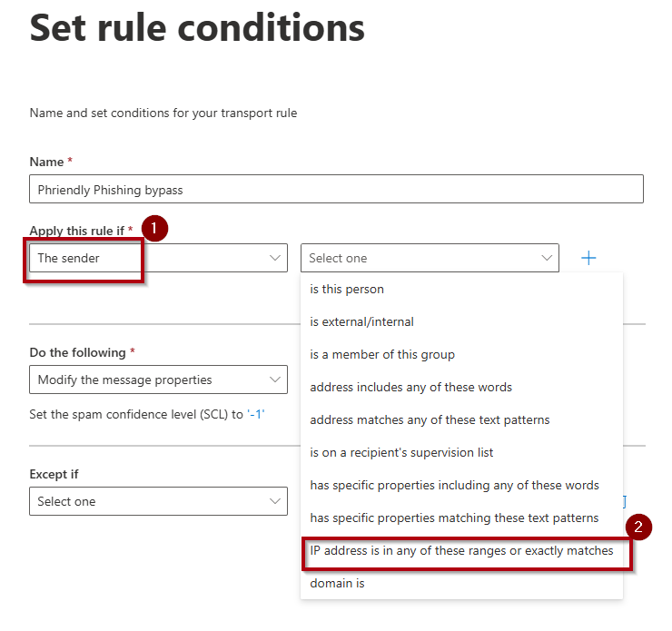Viewport: 672px width, 631px height.
Task: Open the Select one condition dropdown
Action: (430, 258)
